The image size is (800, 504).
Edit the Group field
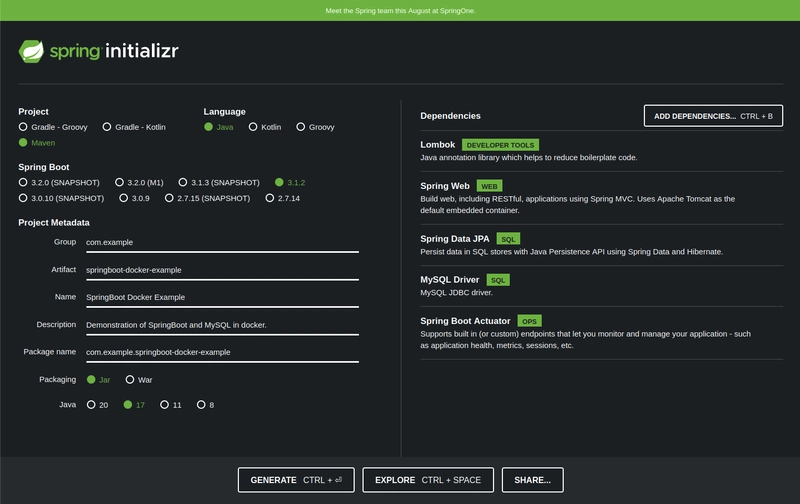tap(222, 243)
